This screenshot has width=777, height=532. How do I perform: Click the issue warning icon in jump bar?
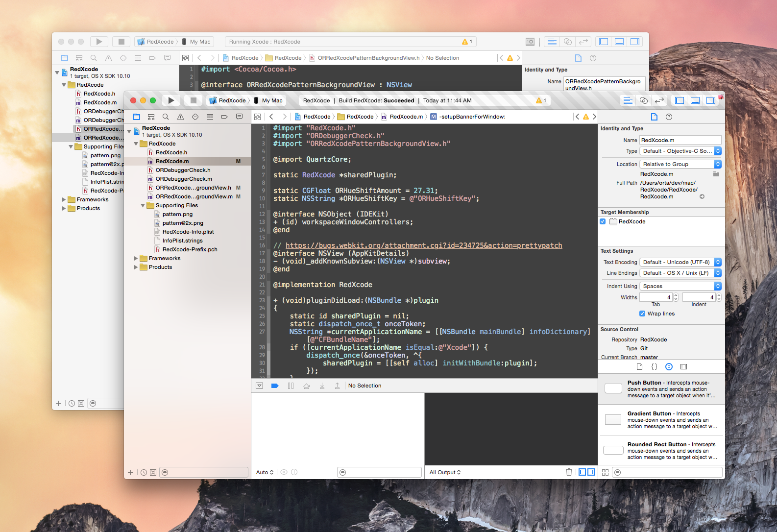point(586,117)
